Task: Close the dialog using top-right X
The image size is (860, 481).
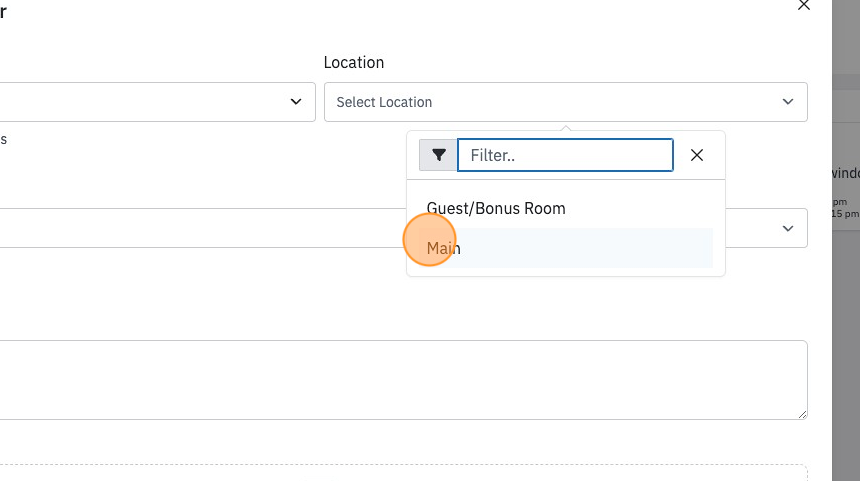Action: pyautogui.click(x=804, y=5)
